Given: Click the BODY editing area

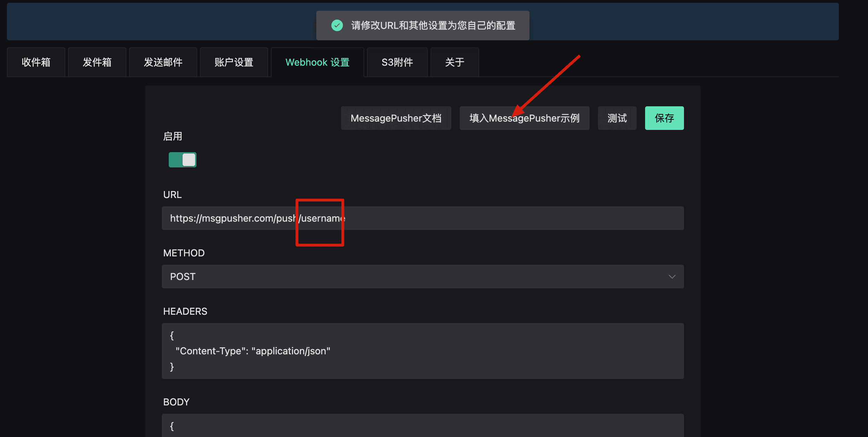Looking at the screenshot, I should click(422, 426).
